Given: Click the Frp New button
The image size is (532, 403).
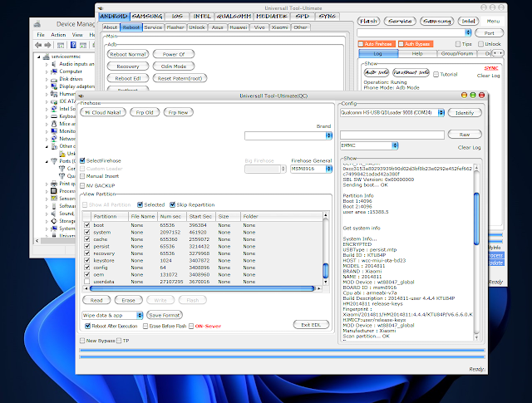Looking at the screenshot, I should coord(178,112).
